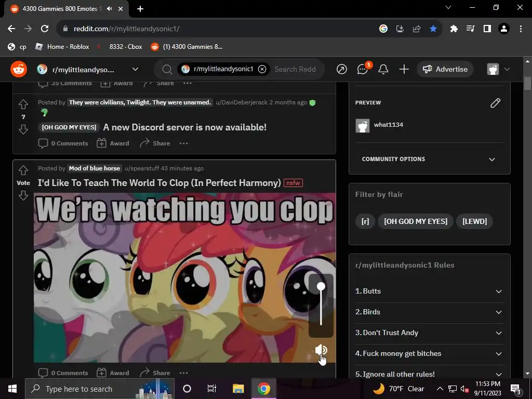
Task: Open more options for the video post
Action: (x=183, y=373)
